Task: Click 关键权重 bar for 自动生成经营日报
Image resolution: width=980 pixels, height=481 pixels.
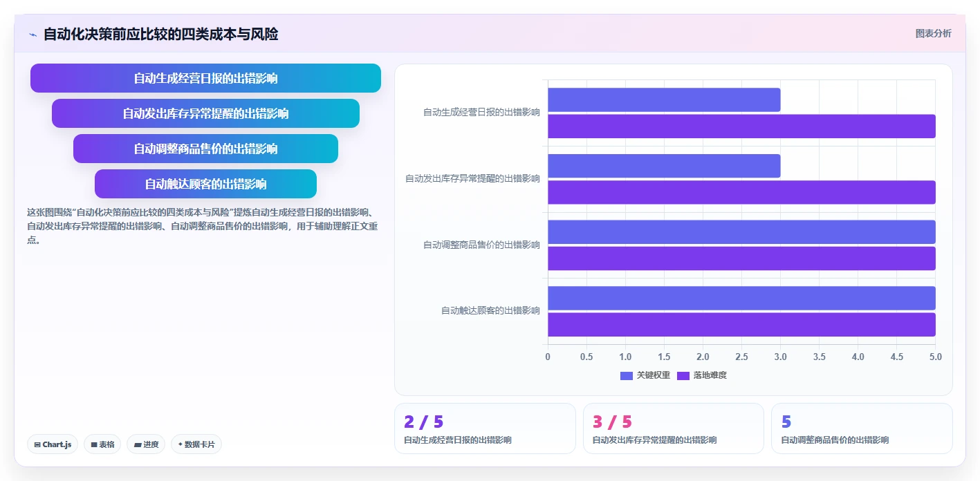Action: 664,100
